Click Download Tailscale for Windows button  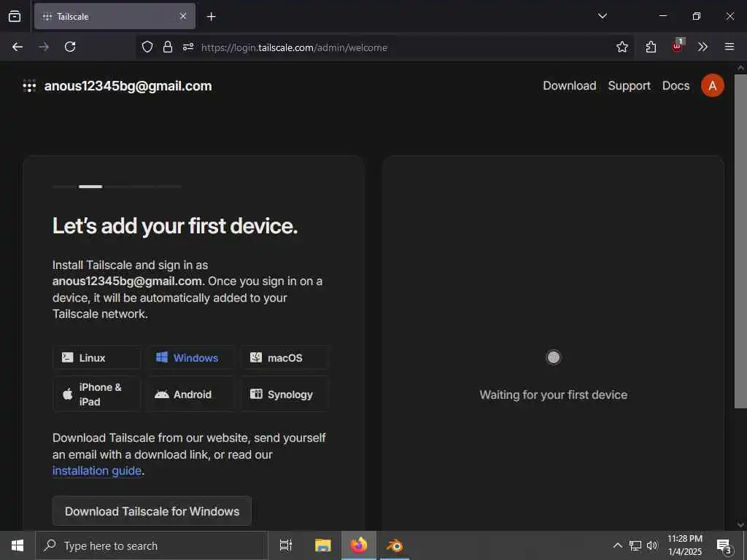[x=152, y=511]
